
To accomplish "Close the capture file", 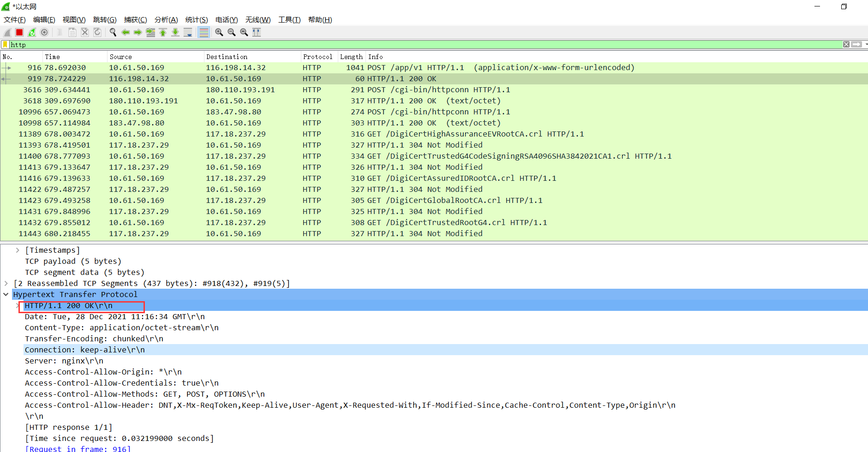I will 85,32.
